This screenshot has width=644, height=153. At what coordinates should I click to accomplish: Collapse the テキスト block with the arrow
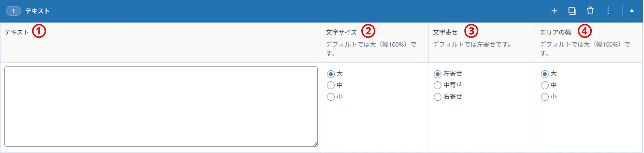(632, 11)
